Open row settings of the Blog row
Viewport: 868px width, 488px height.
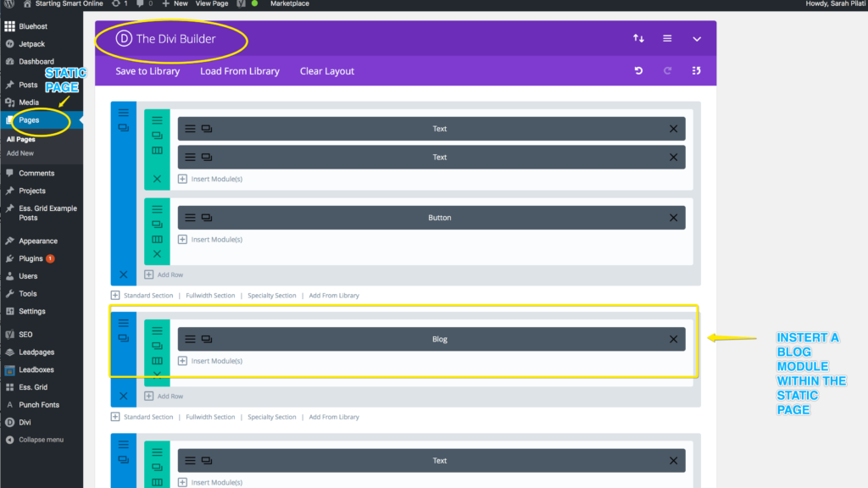pos(157,331)
